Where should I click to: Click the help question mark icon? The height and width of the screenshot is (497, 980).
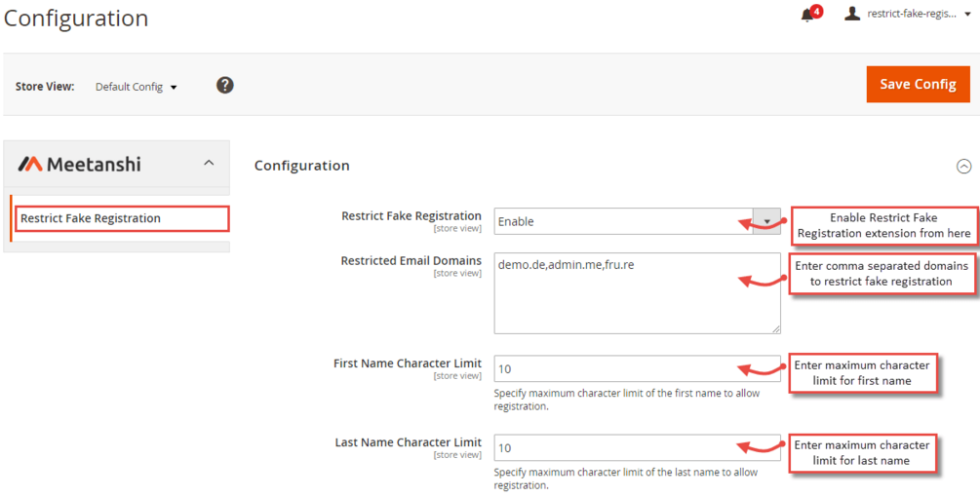point(224,85)
